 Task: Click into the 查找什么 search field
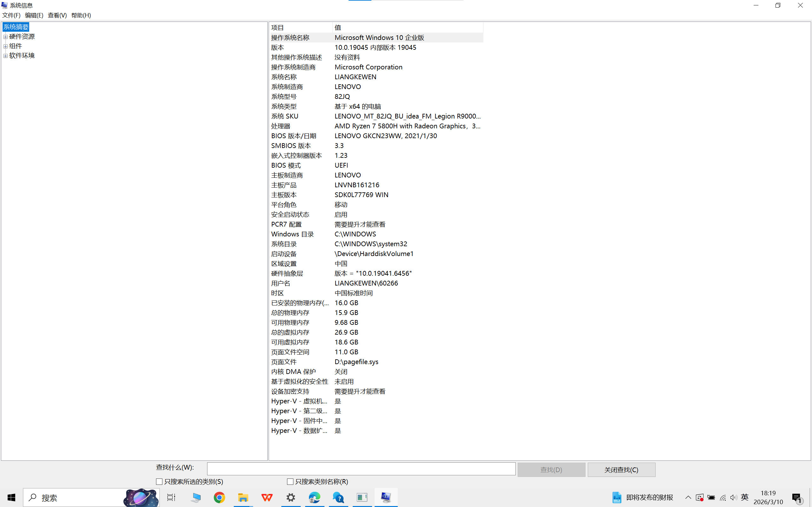click(x=361, y=469)
